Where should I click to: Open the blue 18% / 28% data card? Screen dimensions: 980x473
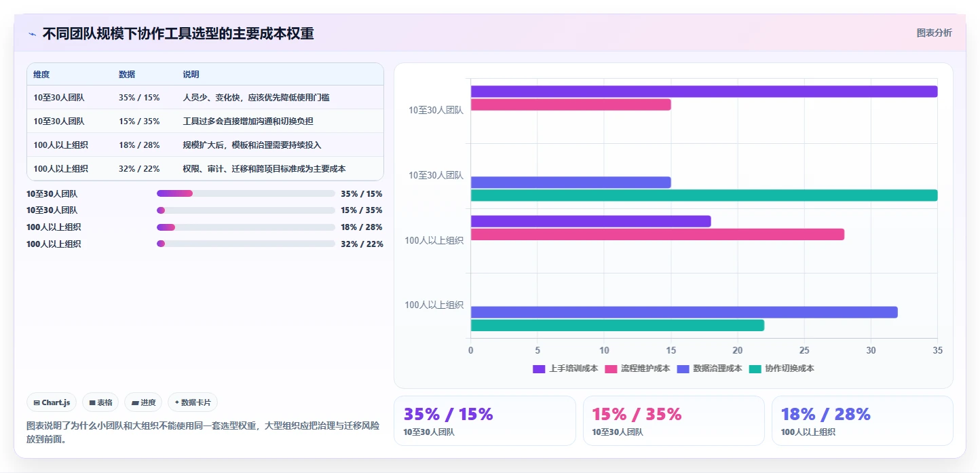[862, 421]
